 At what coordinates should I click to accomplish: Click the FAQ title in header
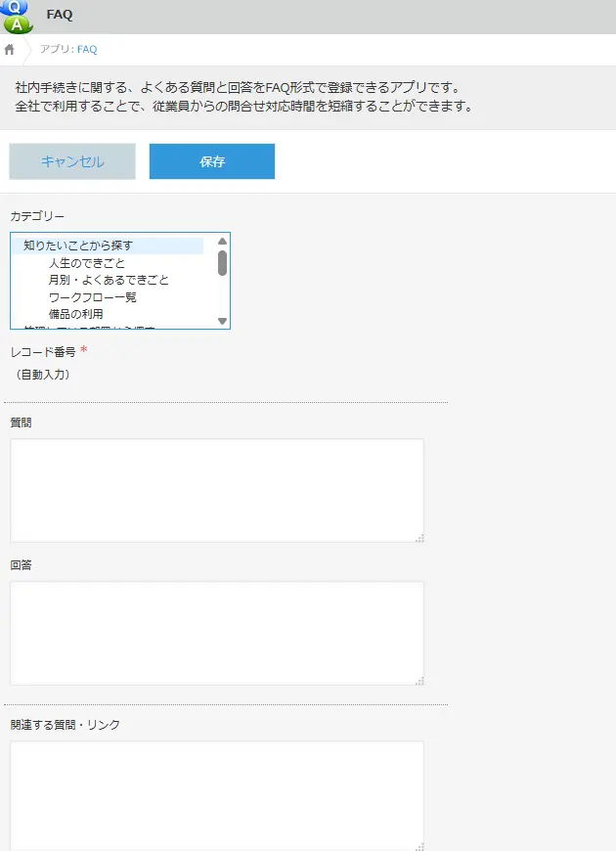[60, 16]
